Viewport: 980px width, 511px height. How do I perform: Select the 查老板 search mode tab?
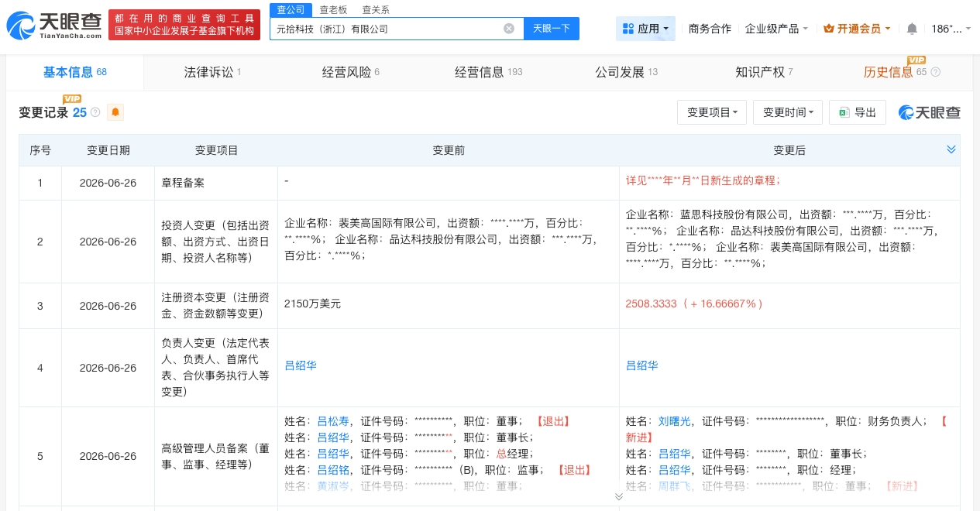333,9
